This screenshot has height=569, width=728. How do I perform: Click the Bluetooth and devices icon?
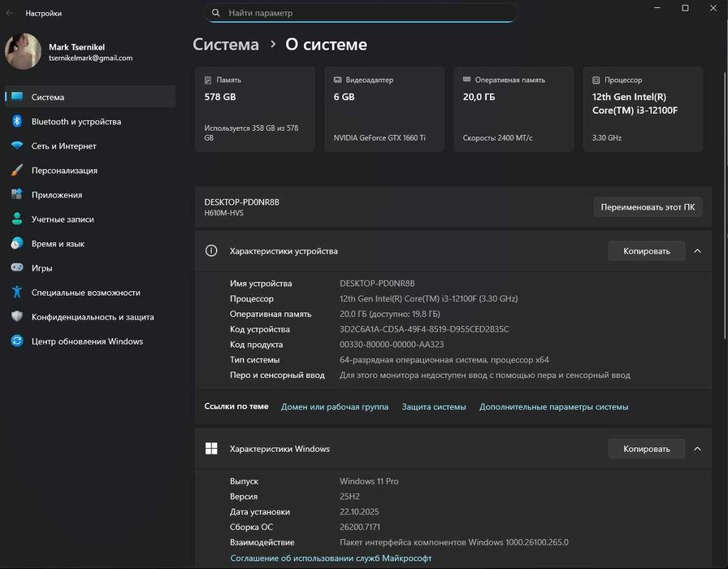[x=16, y=121]
